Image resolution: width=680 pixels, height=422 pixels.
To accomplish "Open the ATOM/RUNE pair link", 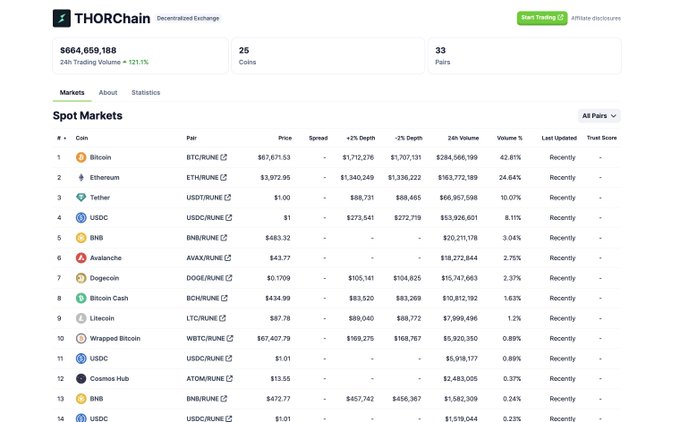I will tap(206, 379).
